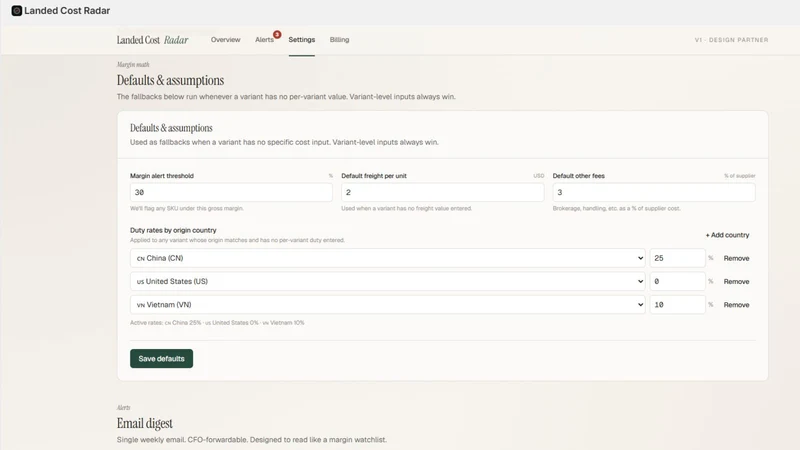Click the 'We'll flag any SKU' hint text

(187, 208)
